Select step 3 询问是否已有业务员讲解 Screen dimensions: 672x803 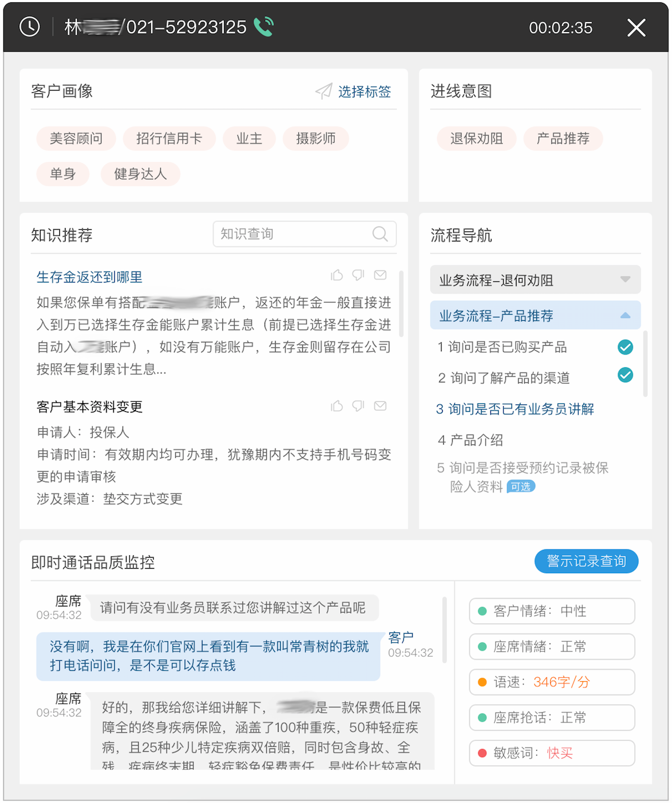click(x=515, y=409)
